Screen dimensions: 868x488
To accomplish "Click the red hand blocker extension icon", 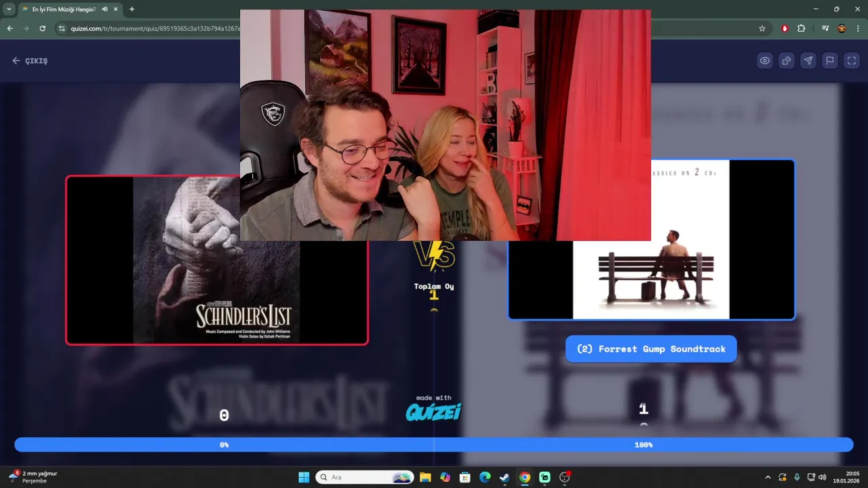I will click(x=785, y=28).
